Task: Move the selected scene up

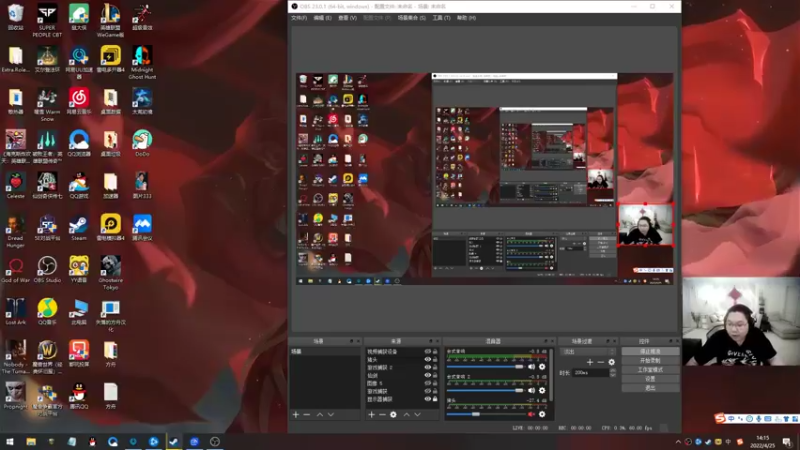Action: 320,415
